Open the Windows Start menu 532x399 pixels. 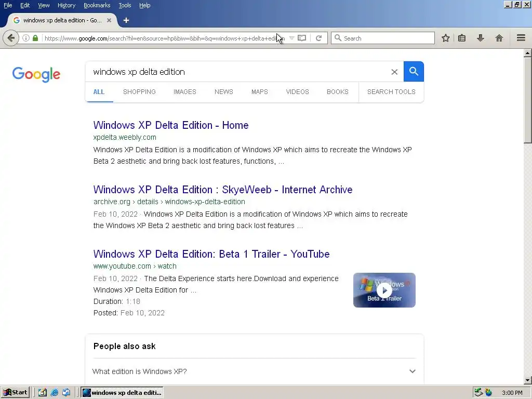15,393
